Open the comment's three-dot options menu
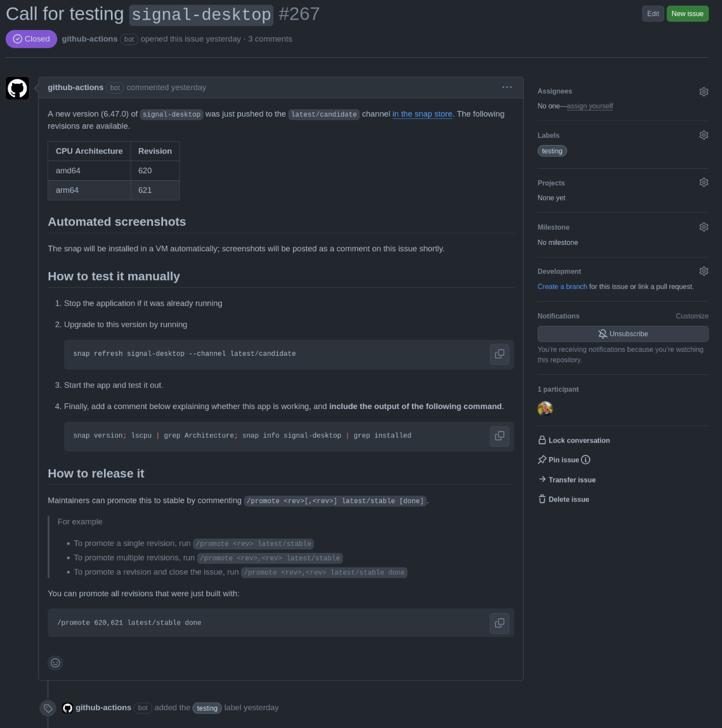The image size is (722, 728). [507, 87]
